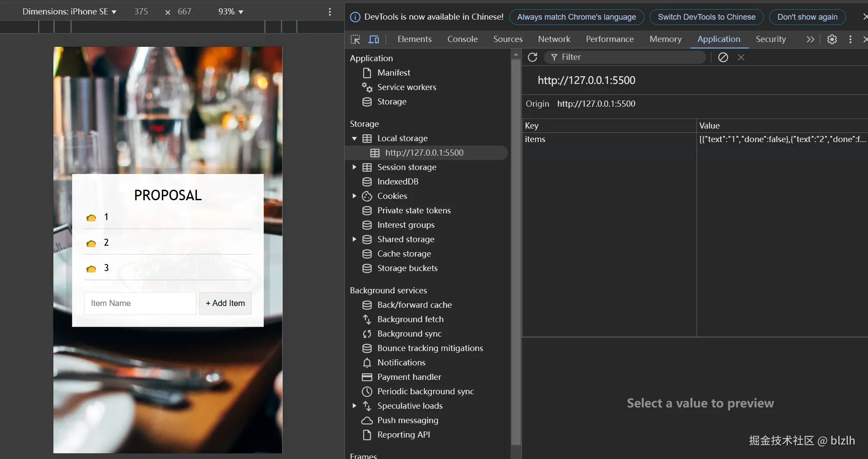Open IndexedDB in the sidebar
Viewport: 868px width, 459px height.
(398, 182)
